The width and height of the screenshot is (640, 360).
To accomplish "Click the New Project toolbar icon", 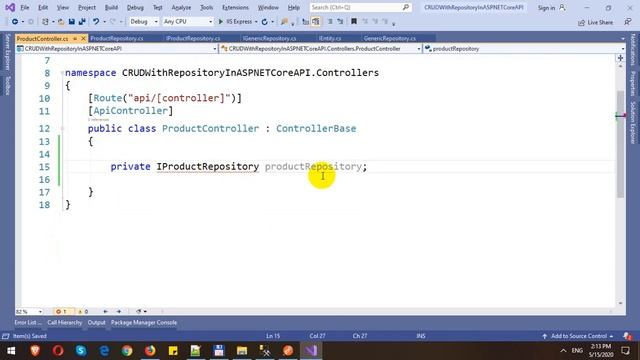I will [45, 22].
